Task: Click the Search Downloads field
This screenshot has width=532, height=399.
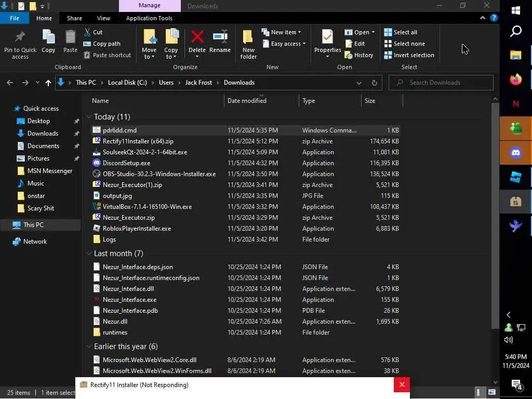Action: tap(441, 83)
